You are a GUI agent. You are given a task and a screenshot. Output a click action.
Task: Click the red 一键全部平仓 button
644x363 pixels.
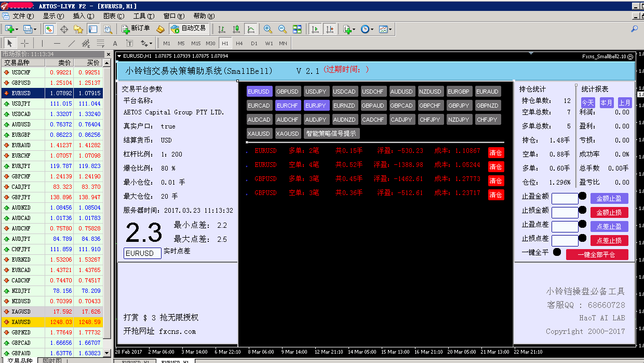[597, 254]
